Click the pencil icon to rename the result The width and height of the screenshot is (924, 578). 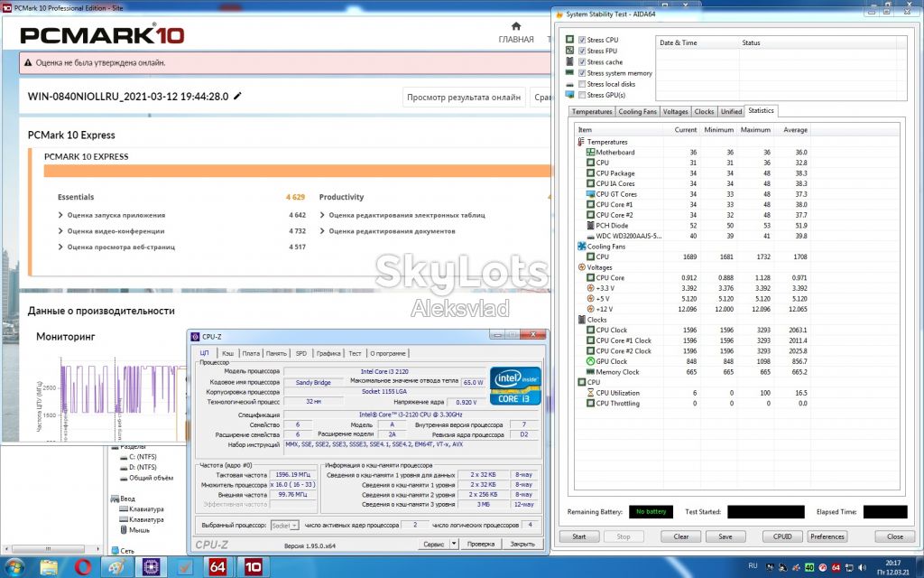tap(237, 96)
